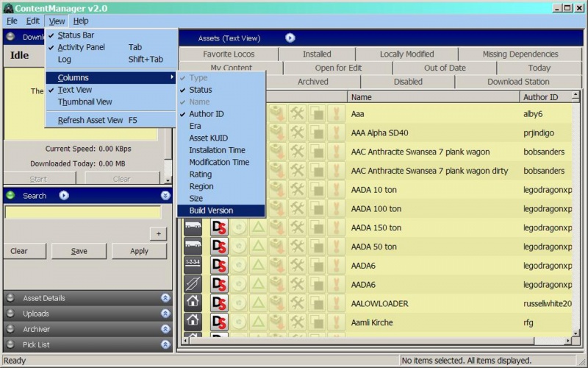Image resolution: width=588 pixels, height=368 pixels.
Task: Switch to the Favorite Locos tab
Action: coord(229,54)
